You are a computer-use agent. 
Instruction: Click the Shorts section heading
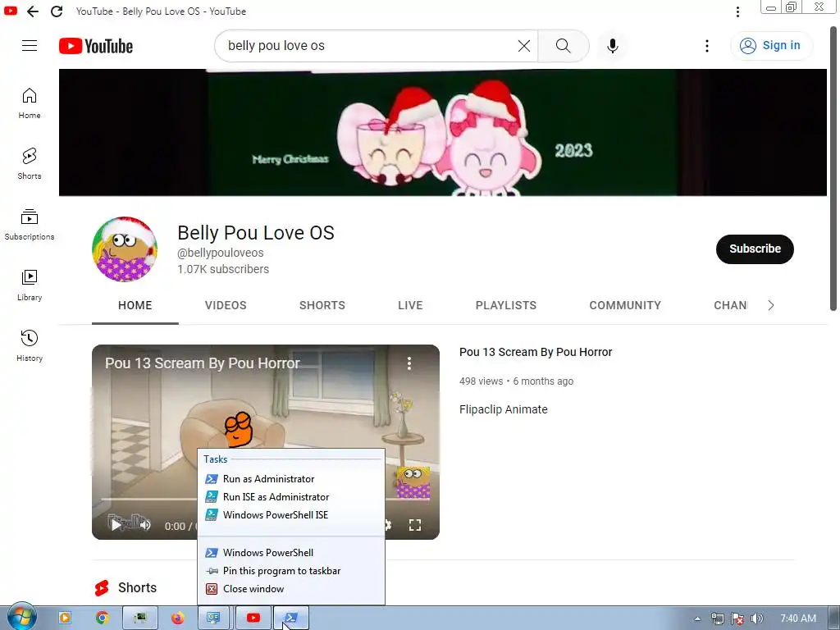pos(137,587)
